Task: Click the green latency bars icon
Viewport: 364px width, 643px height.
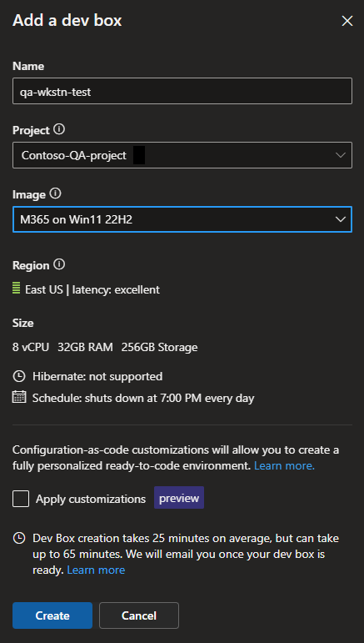Action: pyautogui.click(x=17, y=289)
